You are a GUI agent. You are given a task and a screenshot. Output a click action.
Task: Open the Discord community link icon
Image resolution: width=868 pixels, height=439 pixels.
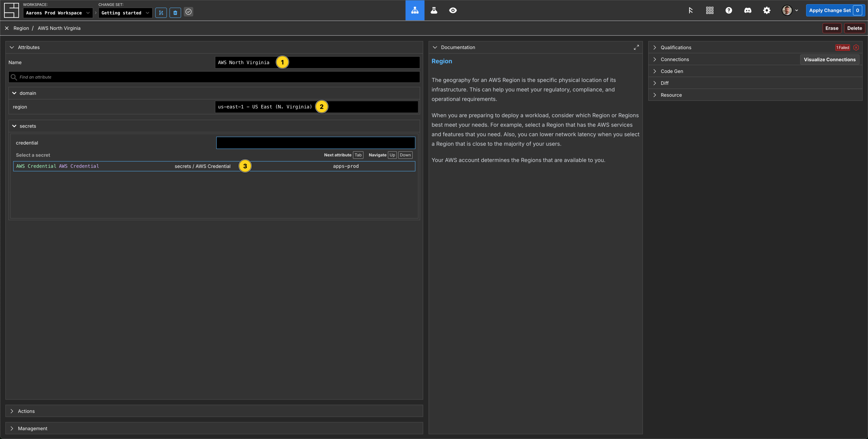748,10
